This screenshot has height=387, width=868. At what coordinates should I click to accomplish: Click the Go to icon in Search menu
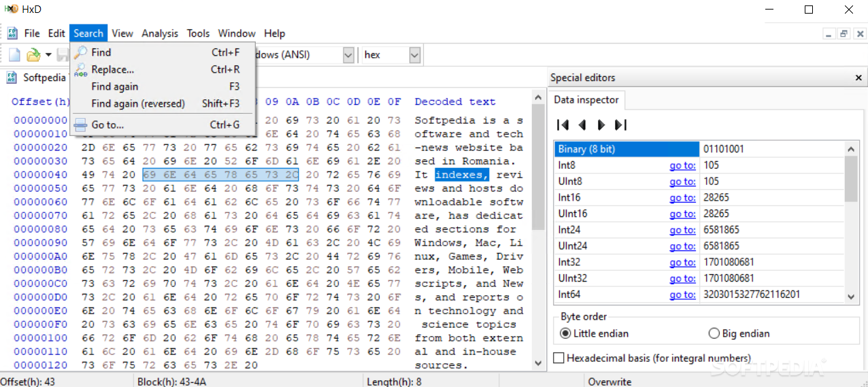pyautogui.click(x=81, y=125)
